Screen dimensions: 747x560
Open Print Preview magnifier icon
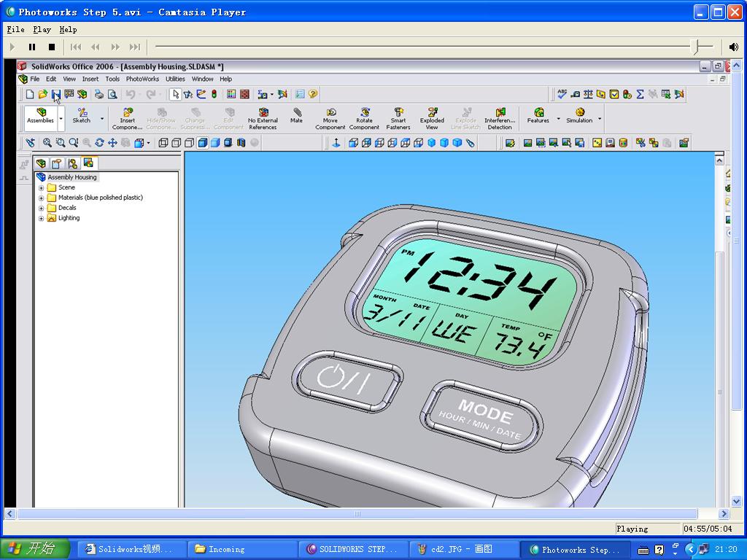112,94
